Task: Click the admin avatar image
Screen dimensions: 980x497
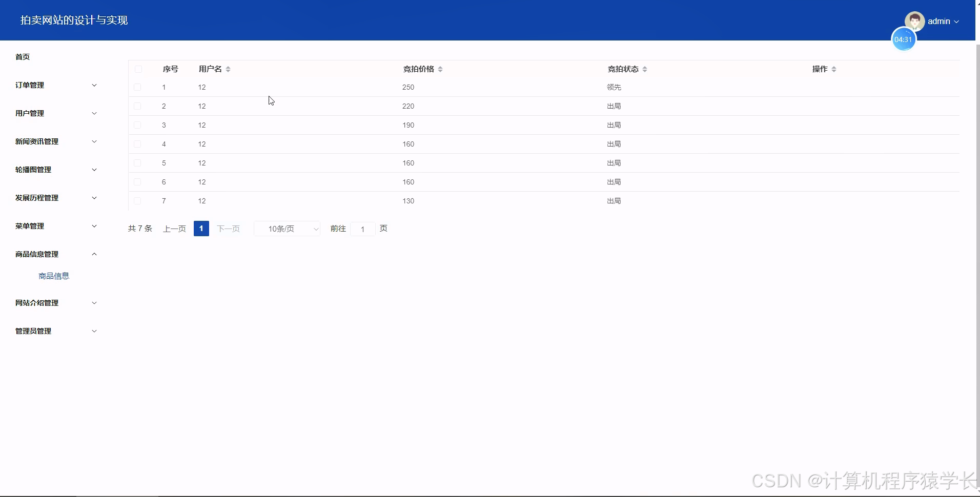Action: pyautogui.click(x=915, y=21)
